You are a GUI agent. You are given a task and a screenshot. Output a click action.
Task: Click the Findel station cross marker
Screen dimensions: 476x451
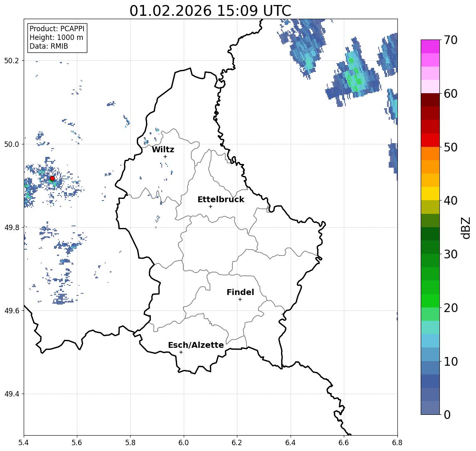pyautogui.click(x=240, y=300)
